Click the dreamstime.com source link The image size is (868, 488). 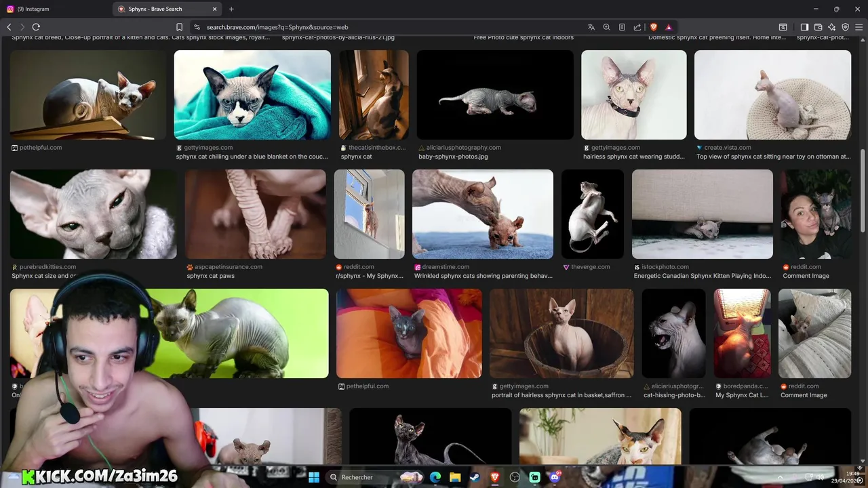pyautogui.click(x=446, y=267)
